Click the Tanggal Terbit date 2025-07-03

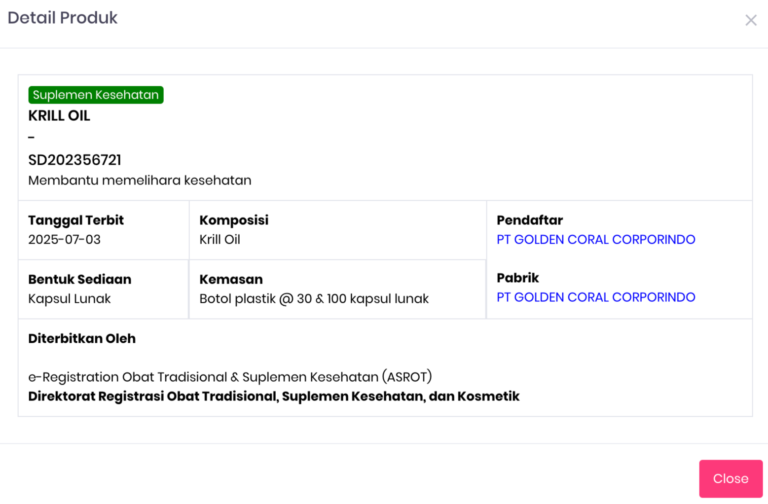pos(64,240)
